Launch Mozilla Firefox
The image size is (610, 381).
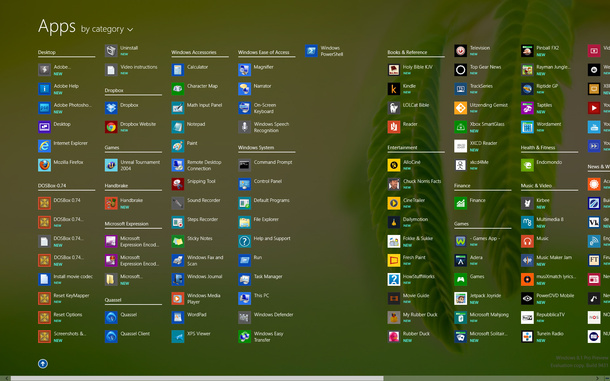click(x=61, y=165)
